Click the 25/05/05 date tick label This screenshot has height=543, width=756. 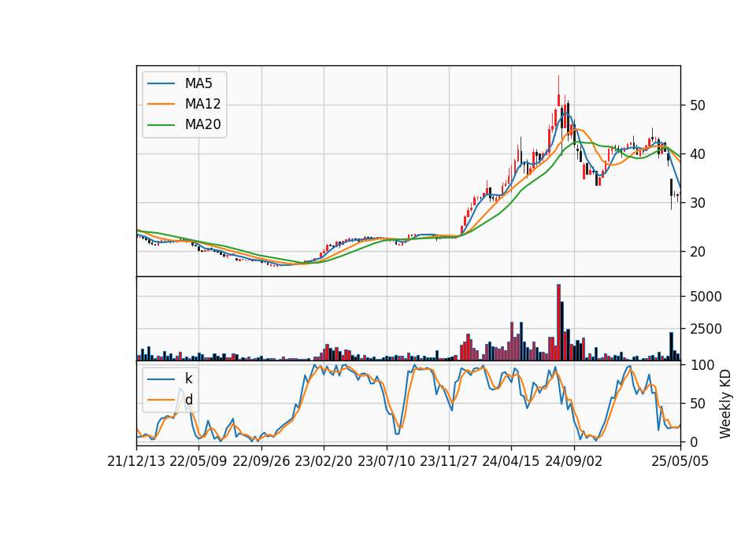(x=680, y=461)
